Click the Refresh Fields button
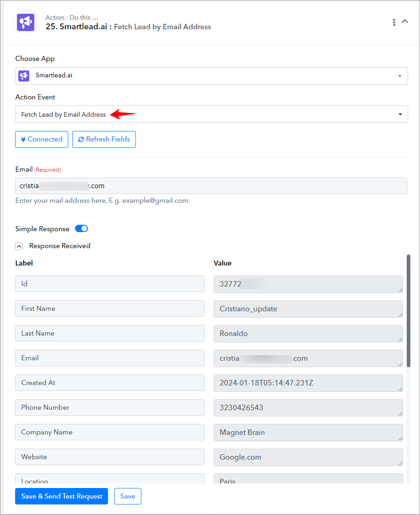 pyautogui.click(x=104, y=139)
